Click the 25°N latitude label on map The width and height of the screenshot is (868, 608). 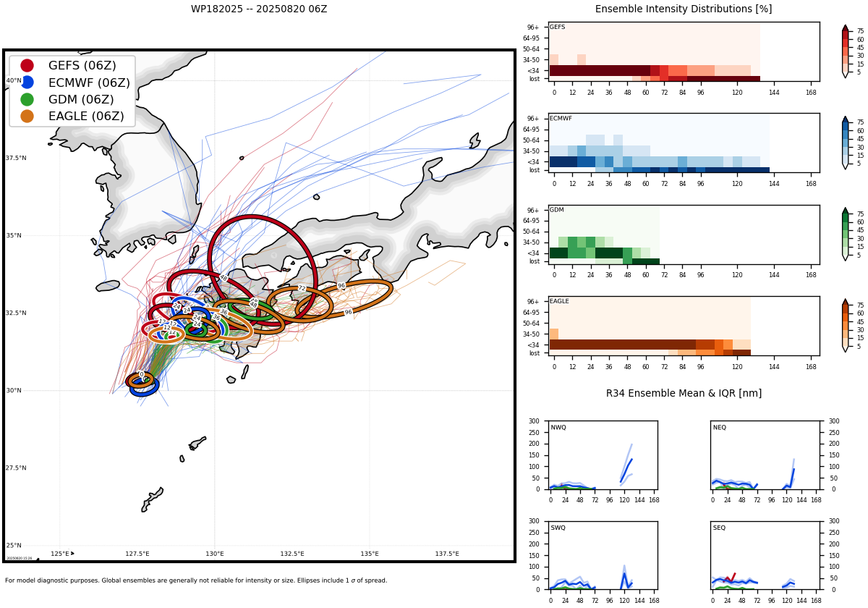point(14,545)
